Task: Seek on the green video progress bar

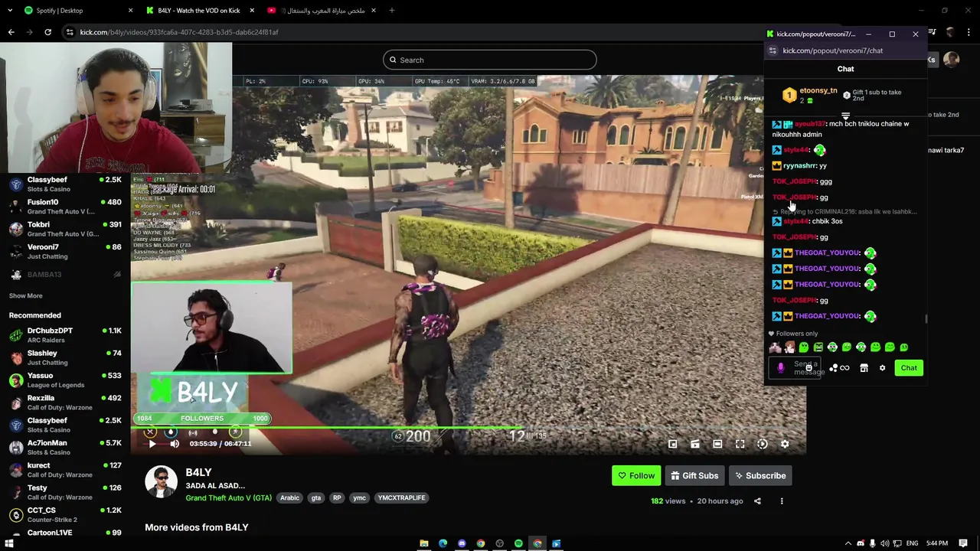Action: (x=469, y=429)
